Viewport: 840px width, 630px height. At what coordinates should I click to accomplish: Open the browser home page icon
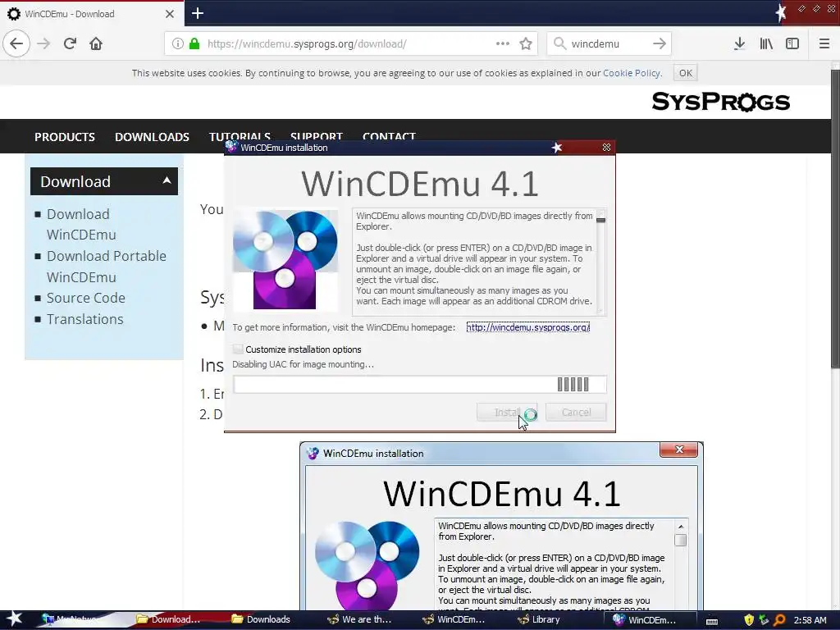(96, 43)
